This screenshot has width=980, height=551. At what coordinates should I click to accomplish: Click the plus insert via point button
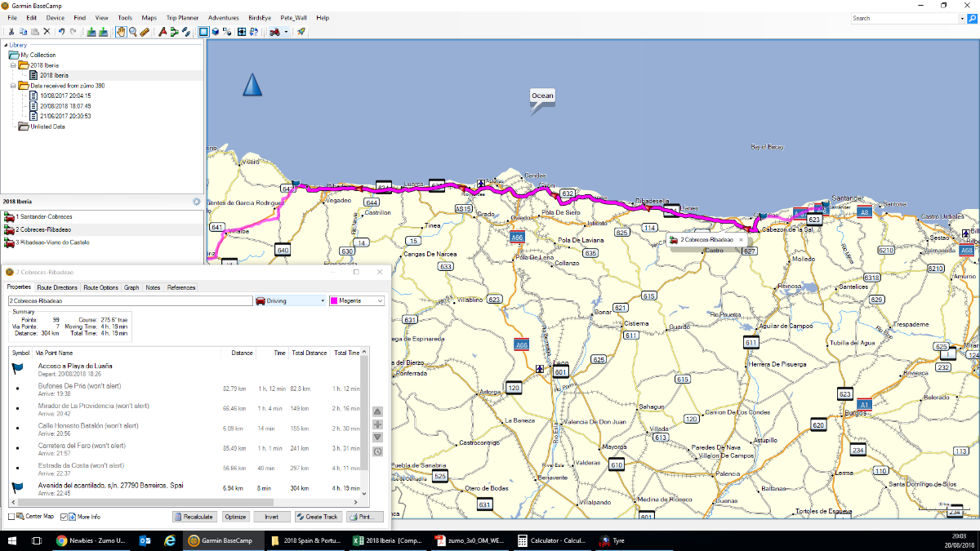click(x=377, y=425)
